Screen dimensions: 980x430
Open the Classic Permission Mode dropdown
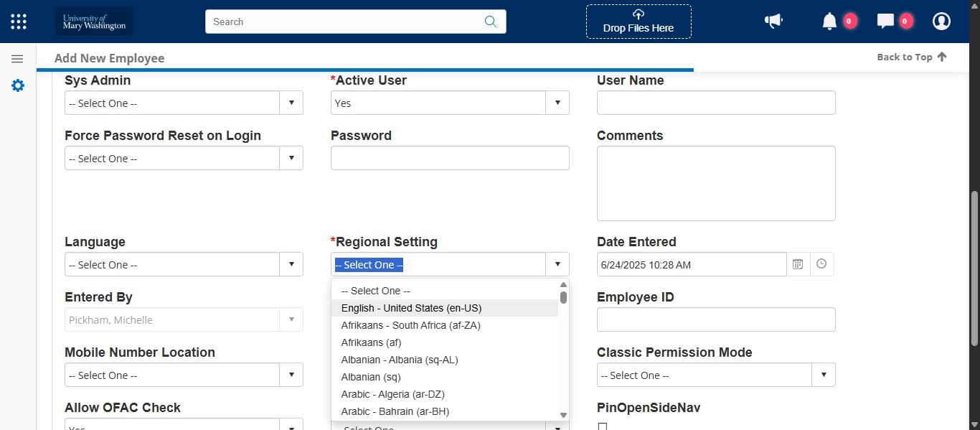coord(823,375)
